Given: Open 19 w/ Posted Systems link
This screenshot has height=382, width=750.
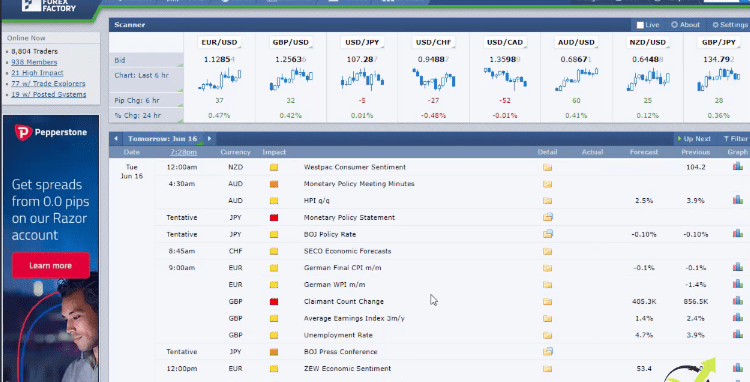Looking at the screenshot, I should click(49, 94).
